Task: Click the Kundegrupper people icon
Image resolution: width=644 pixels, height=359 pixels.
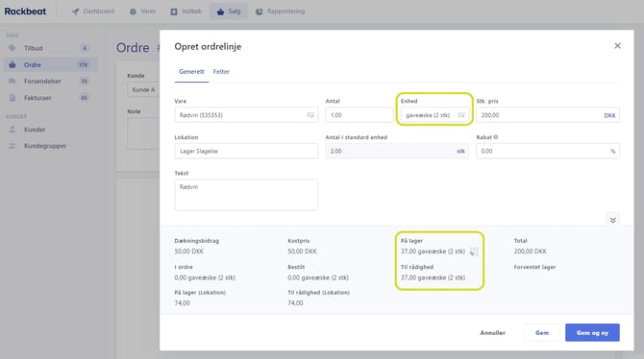Action: click(12, 146)
